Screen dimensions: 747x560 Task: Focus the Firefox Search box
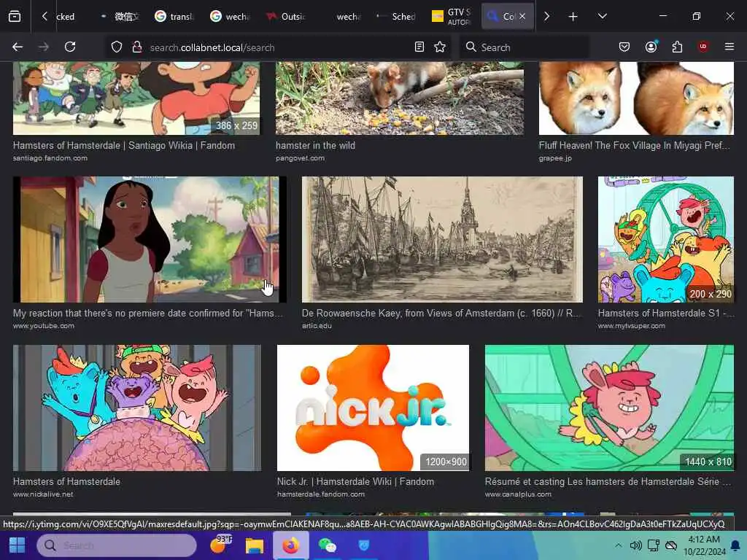coord(524,47)
